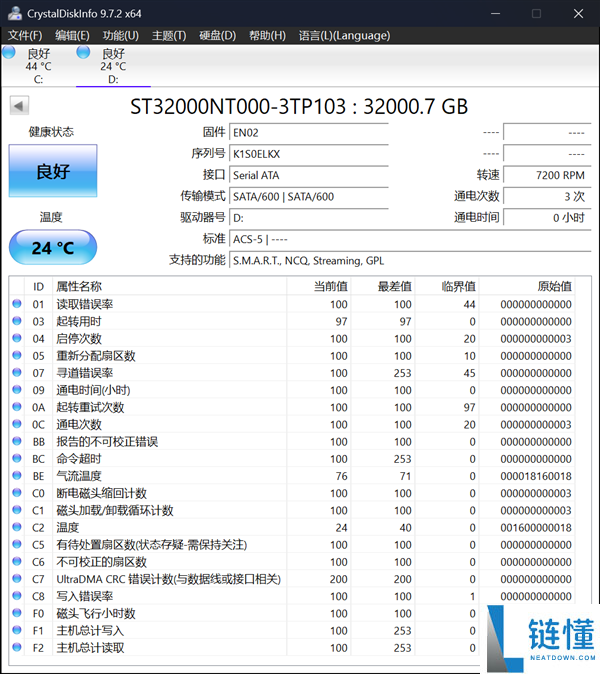This screenshot has height=674, width=600.
Task: Click status dot for 0A 起转重试次数 row
Action: tap(17, 407)
